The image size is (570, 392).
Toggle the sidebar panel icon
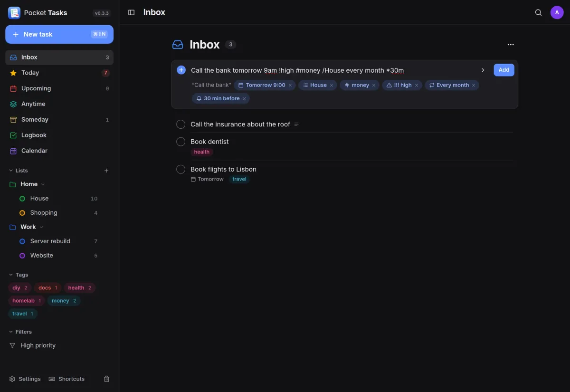(132, 12)
